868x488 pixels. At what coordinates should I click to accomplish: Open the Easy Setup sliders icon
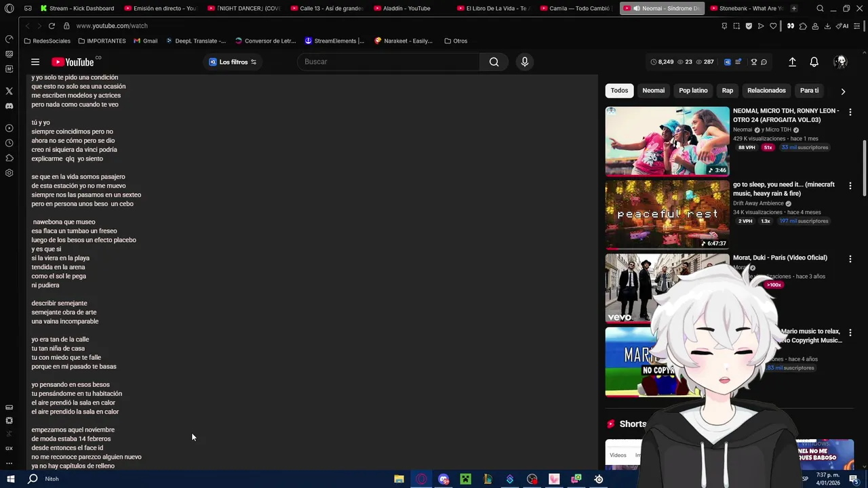pyautogui.click(x=858, y=26)
